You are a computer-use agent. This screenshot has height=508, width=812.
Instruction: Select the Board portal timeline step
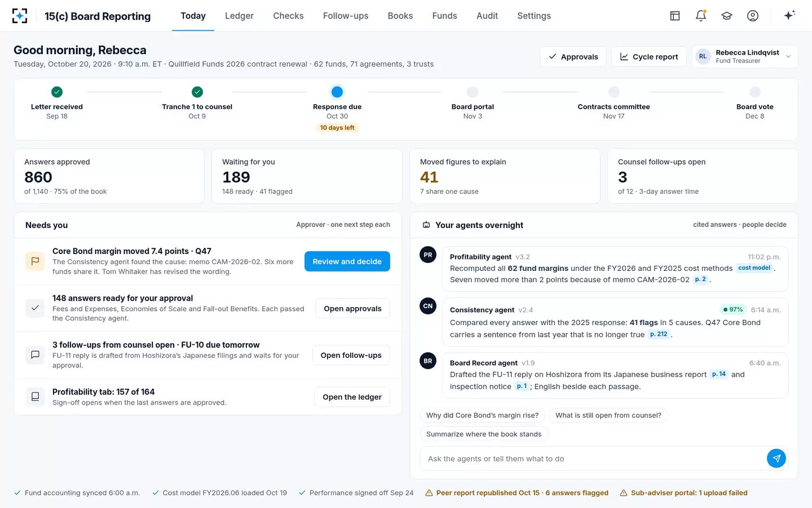(473, 104)
